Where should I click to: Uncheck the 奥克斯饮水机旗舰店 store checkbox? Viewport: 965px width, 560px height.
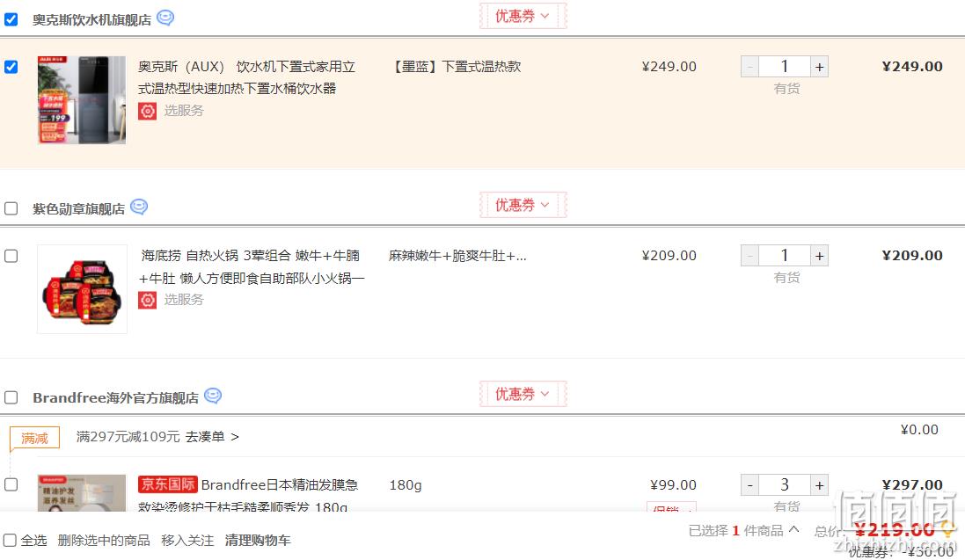pos(11,19)
